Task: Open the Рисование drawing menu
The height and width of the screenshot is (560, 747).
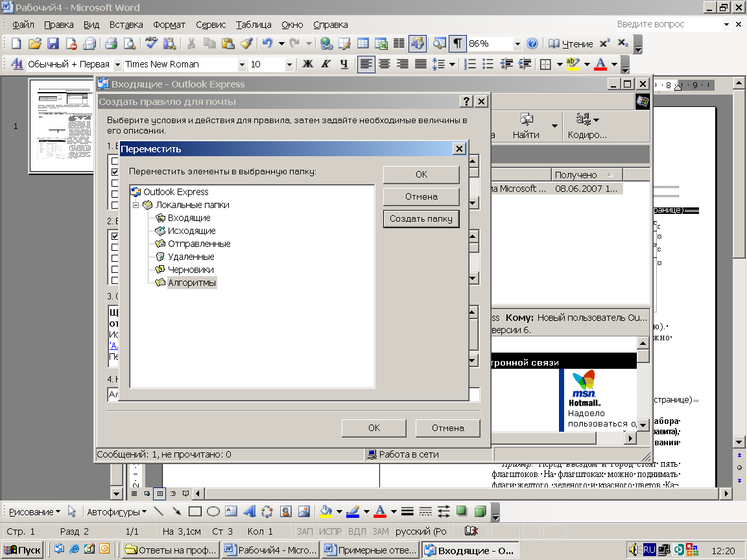Action: coord(35,512)
